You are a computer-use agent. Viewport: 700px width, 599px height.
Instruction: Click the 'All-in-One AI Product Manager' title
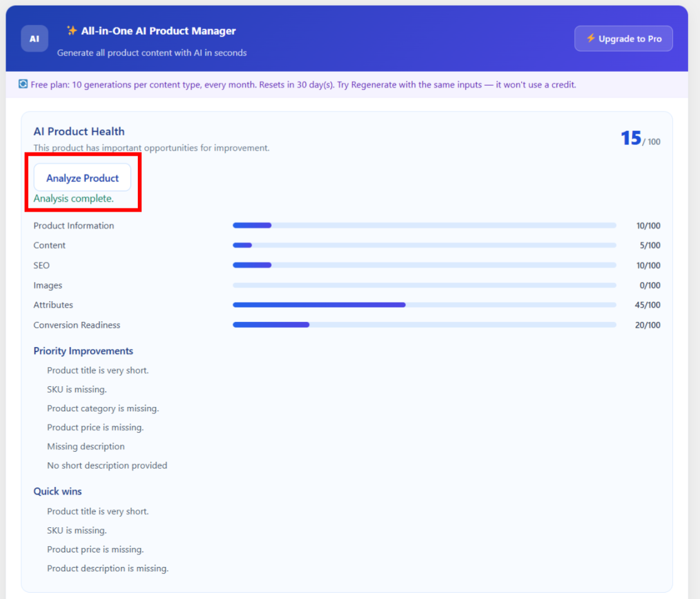pyautogui.click(x=158, y=31)
